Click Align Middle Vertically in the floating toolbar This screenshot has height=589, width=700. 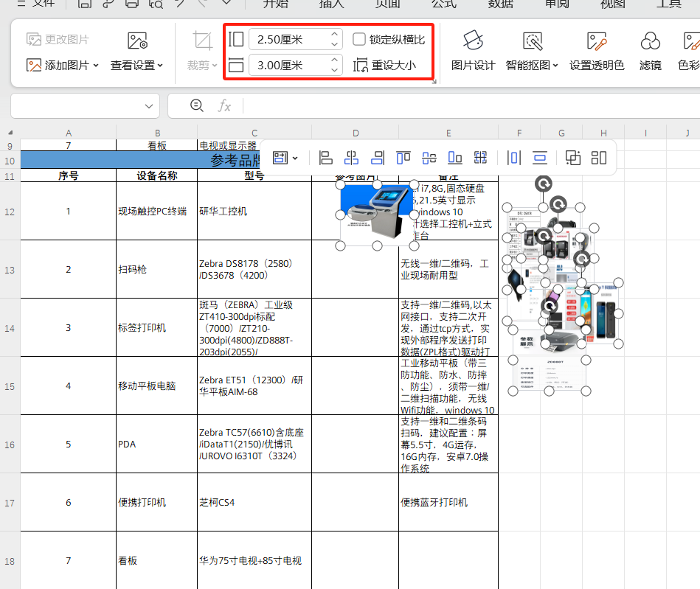click(429, 158)
